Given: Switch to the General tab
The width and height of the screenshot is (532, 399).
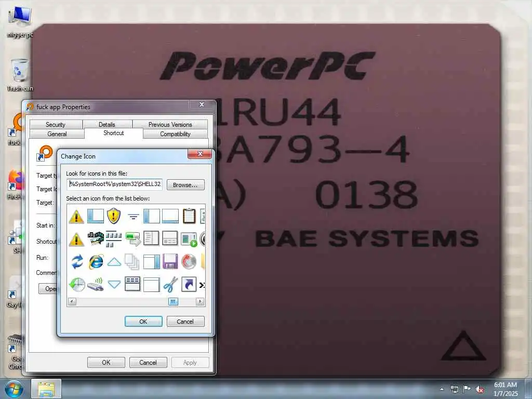Looking at the screenshot, I should (x=57, y=134).
